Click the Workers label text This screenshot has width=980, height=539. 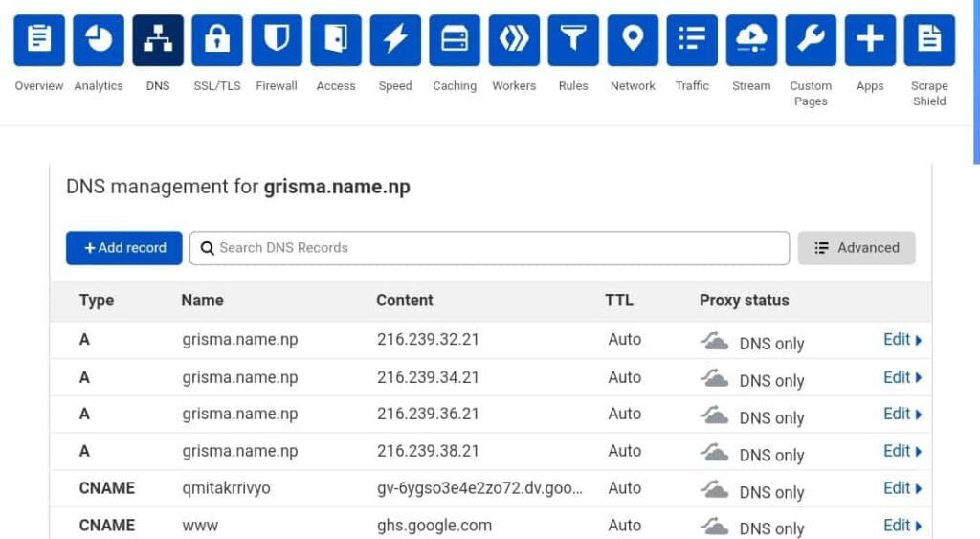(514, 86)
